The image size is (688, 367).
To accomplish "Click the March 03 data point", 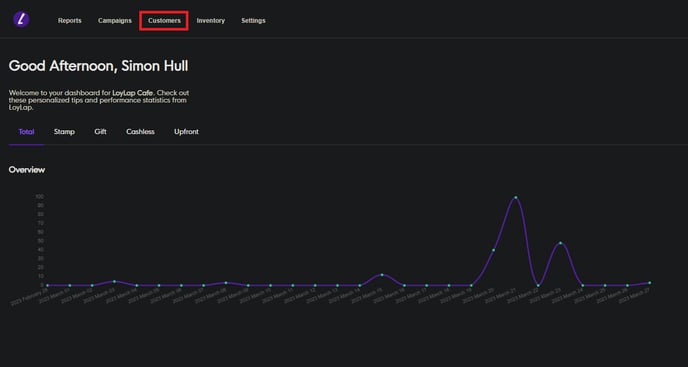I will (115, 281).
